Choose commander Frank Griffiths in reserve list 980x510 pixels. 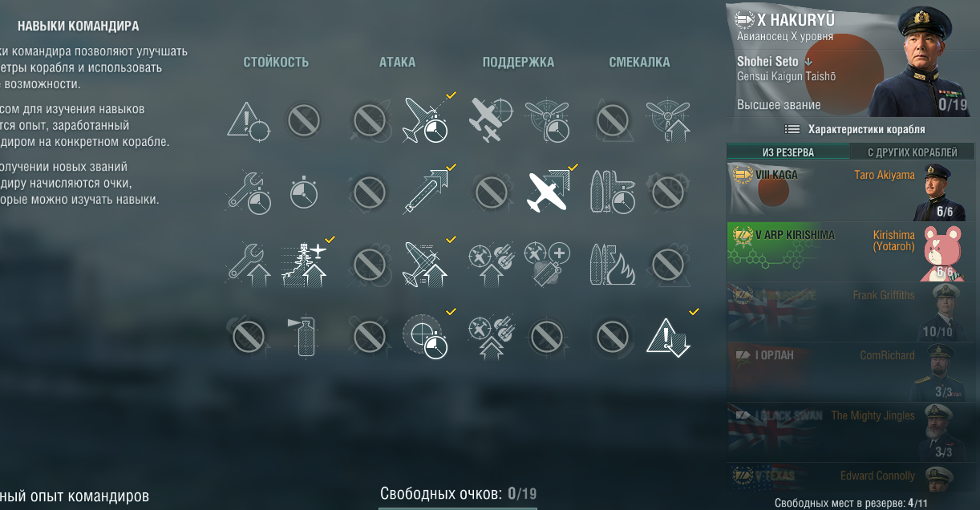[x=852, y=312]
